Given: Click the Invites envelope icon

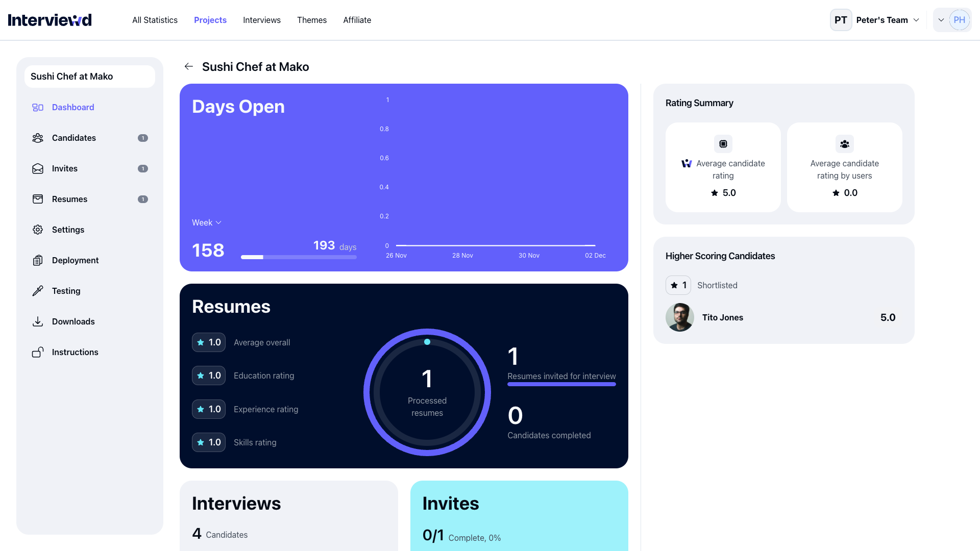Looking at the screenshot, I should click(38, 168).
